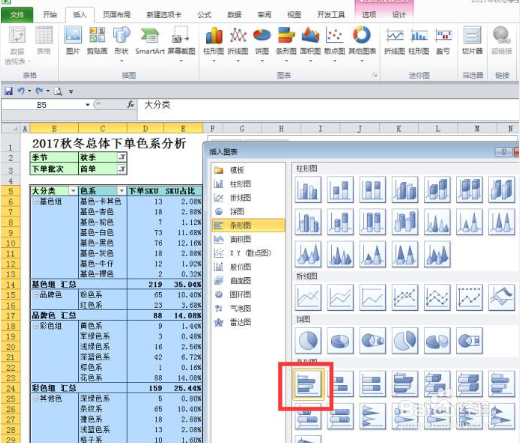521x443 pixels.
Task: Open the Name Box dropdown arrow
Action: coord(88,105)
